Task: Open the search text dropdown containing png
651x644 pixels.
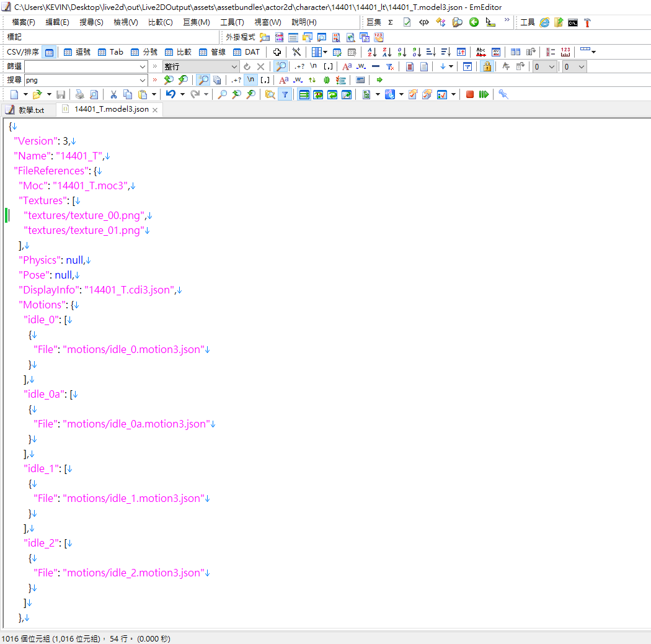Action: coord(143,80)
